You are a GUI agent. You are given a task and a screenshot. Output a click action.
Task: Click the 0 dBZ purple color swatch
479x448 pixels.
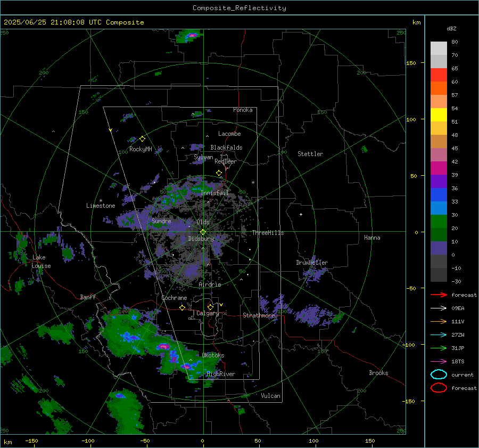coord(439,248)
